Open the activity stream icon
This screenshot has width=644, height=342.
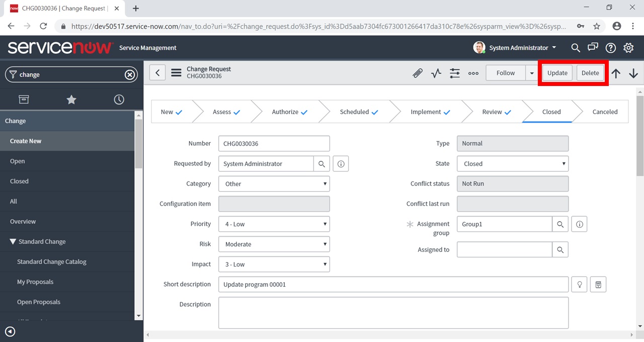[436, 73]
